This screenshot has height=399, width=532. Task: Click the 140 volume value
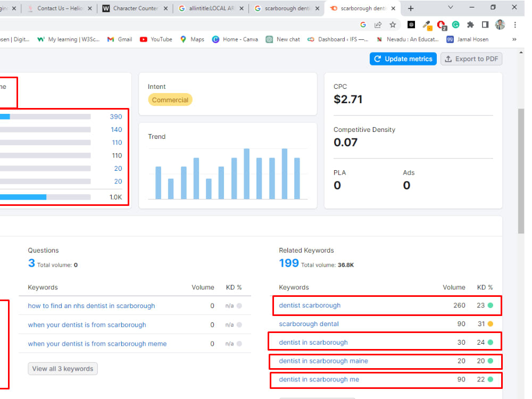pyautogui.click(x=116, y=129)
